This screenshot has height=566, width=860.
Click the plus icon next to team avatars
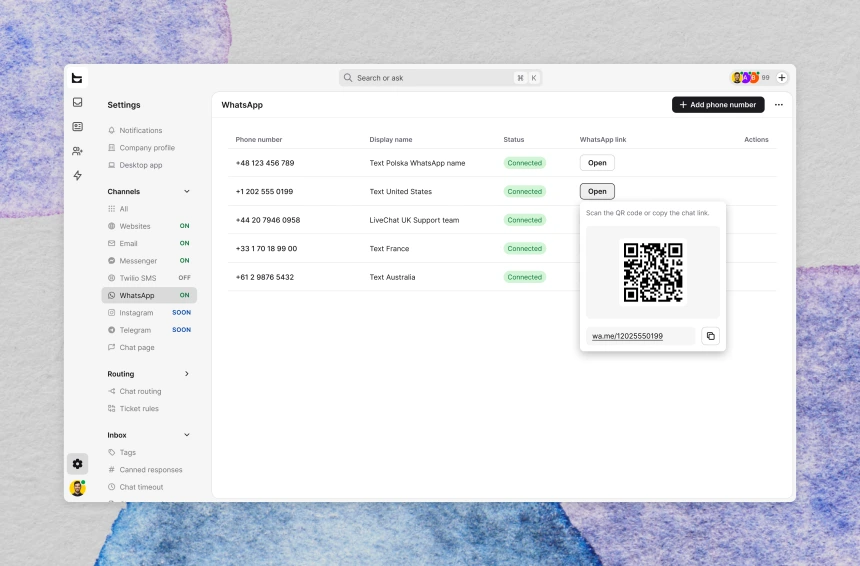pyautogui.click(x=782, y=78)
